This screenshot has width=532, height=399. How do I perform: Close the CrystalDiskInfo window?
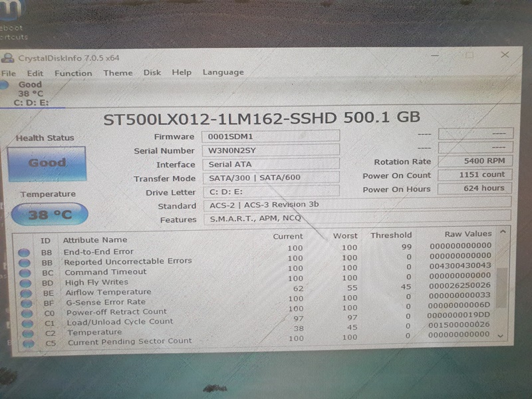coord(505,55)
